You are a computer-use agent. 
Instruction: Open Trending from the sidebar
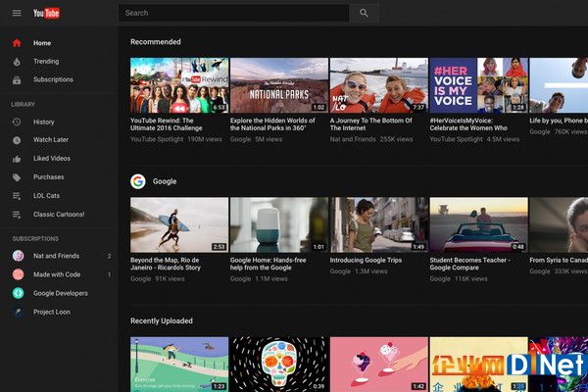point(46,61)
